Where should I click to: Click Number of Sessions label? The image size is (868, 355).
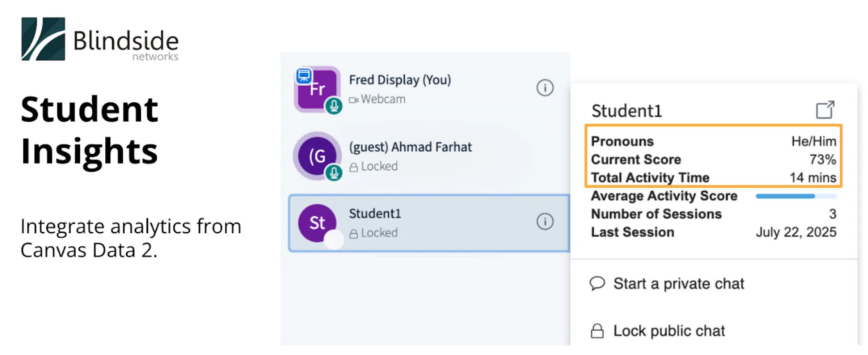pyautogui.click(x=656, y=214)
